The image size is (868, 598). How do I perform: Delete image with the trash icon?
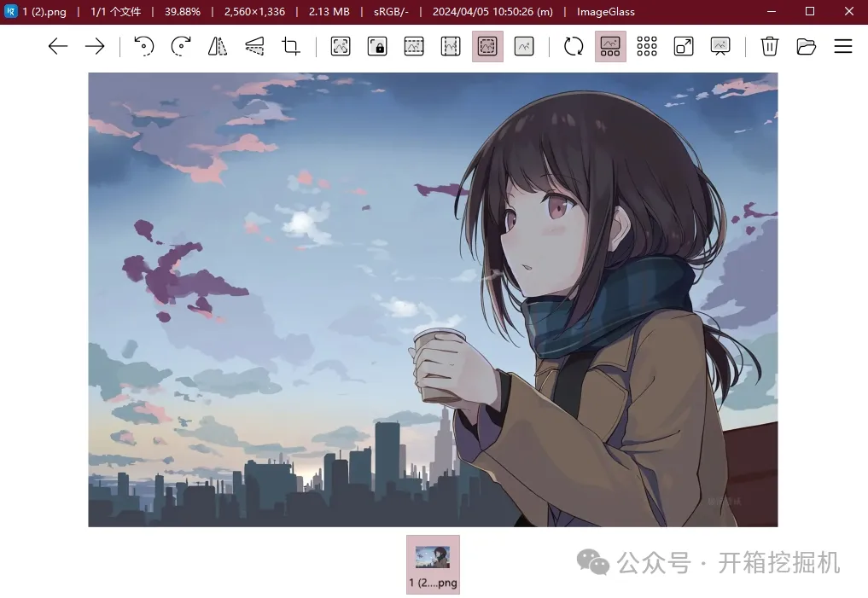click(770, 47)
